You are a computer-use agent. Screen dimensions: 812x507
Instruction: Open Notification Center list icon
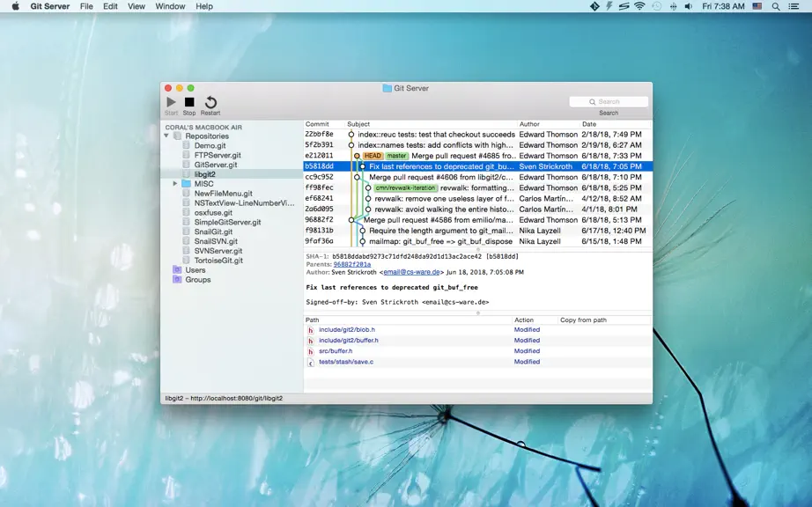[x=794, y=6]
